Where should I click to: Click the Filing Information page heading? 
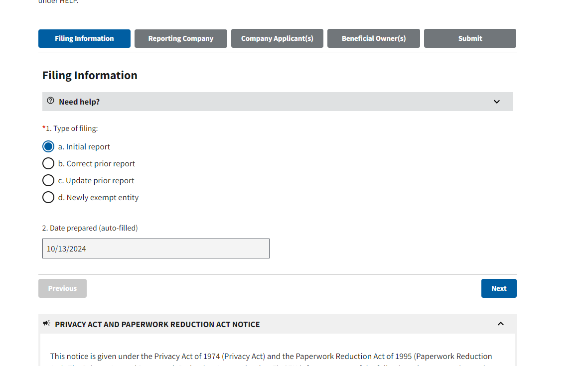pos(90,75)
